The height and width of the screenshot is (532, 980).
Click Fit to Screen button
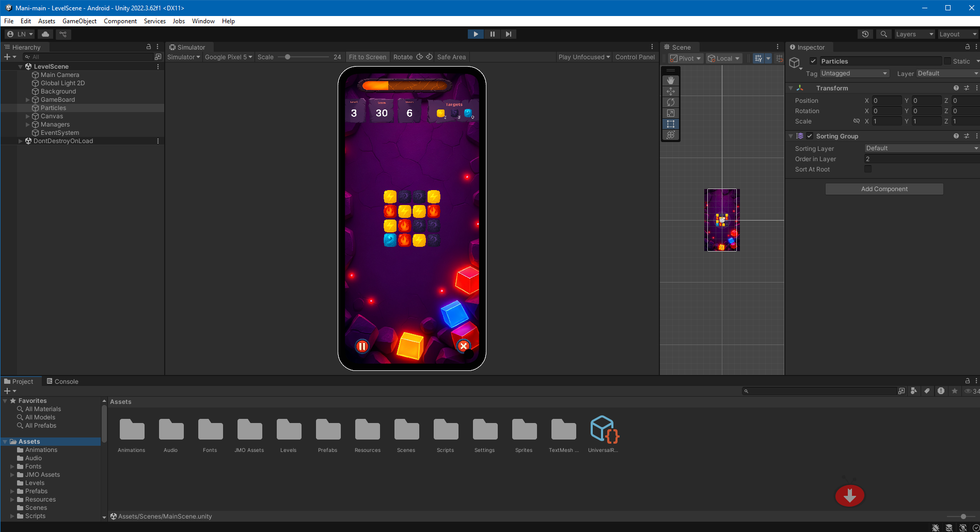pyautogui.click(x=368, y=57)
